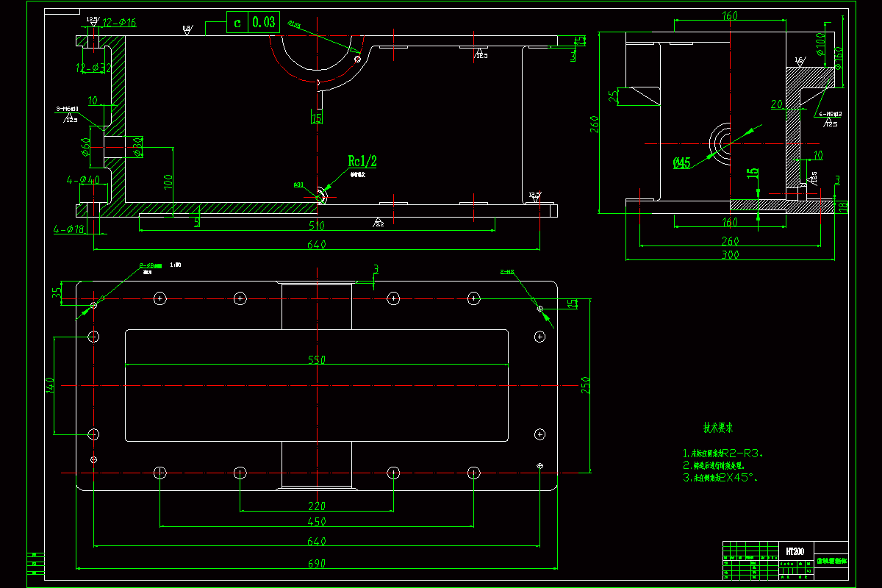882x588 pixels.
Task: Select technical note 3 mentioning "2X45°"
Action: tap(720, 478)
